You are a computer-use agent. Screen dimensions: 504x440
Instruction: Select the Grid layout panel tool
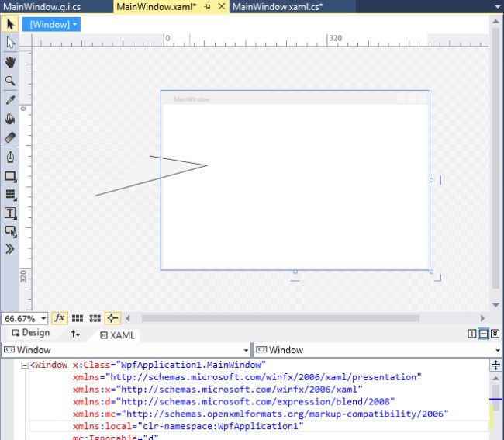[x=10, y=195]
